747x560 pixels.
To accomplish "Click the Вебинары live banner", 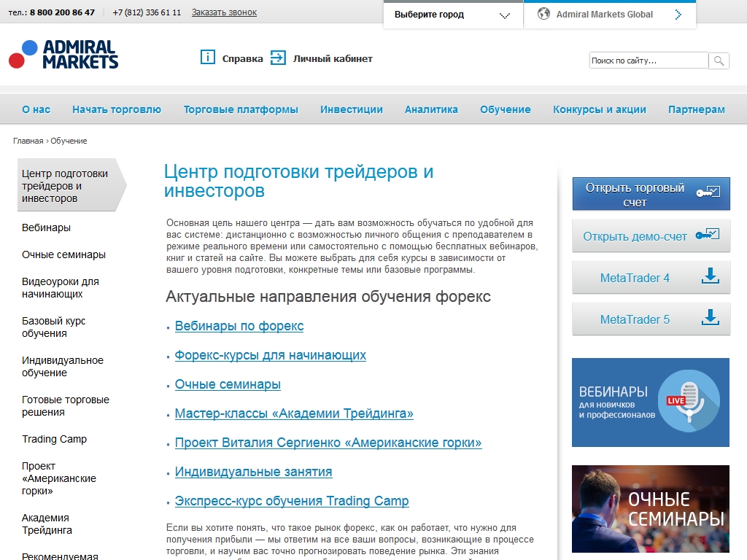I will (650, 402).
